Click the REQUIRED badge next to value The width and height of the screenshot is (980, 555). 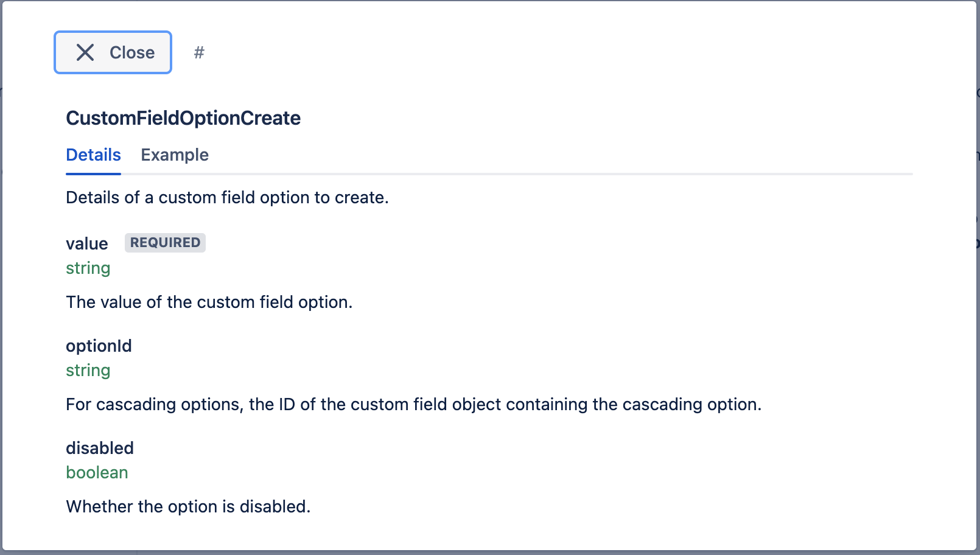(x=164, y=243)
